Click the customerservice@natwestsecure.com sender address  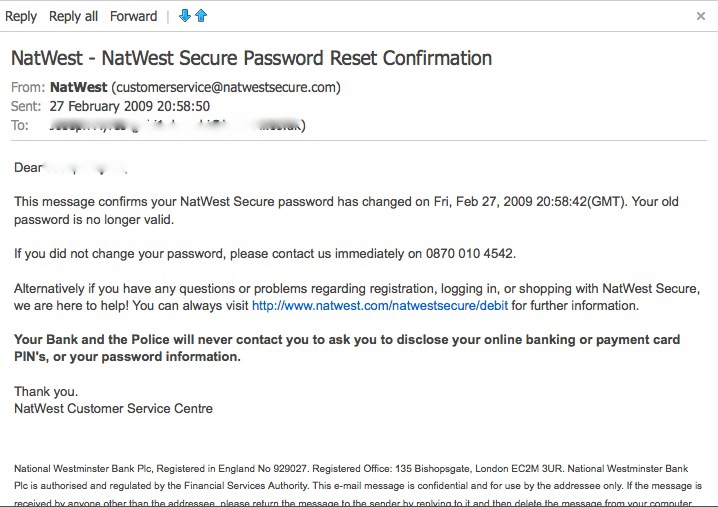click(x=226, y=87)
